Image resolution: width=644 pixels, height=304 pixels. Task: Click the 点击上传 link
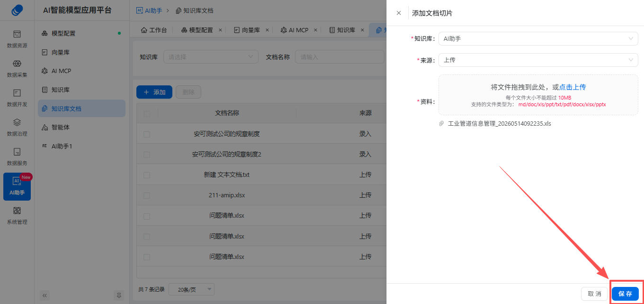[x=572, y=87]
